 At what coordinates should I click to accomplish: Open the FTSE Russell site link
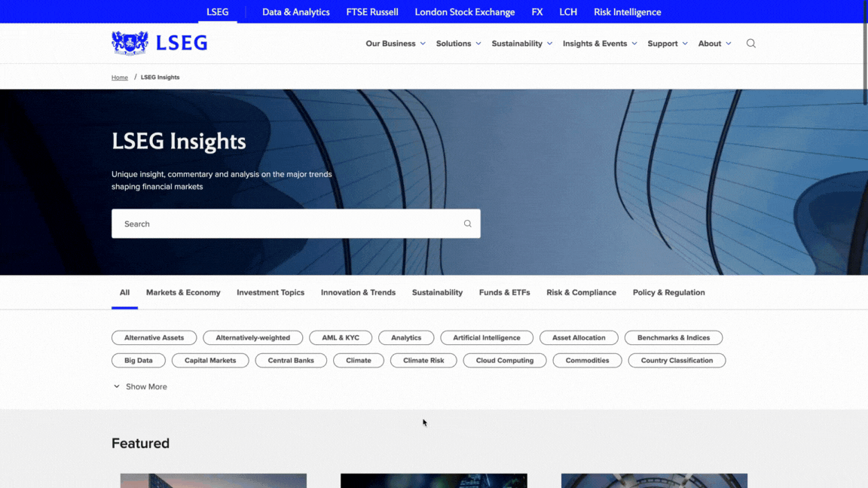click(x=372, y=11)
